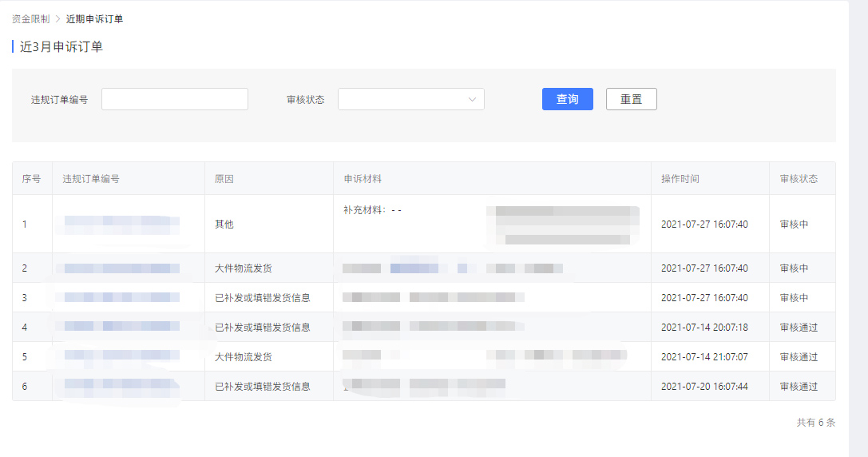Click the 违规订单编号 table column header

91,179
